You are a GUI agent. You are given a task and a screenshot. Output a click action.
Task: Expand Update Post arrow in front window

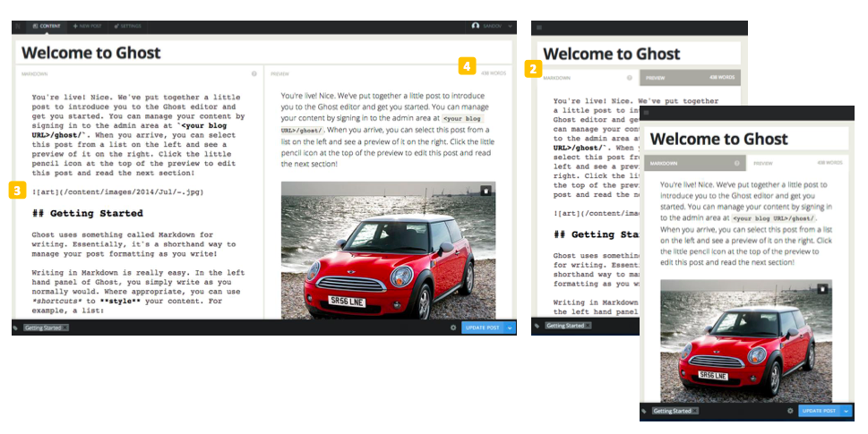point(847,411)
